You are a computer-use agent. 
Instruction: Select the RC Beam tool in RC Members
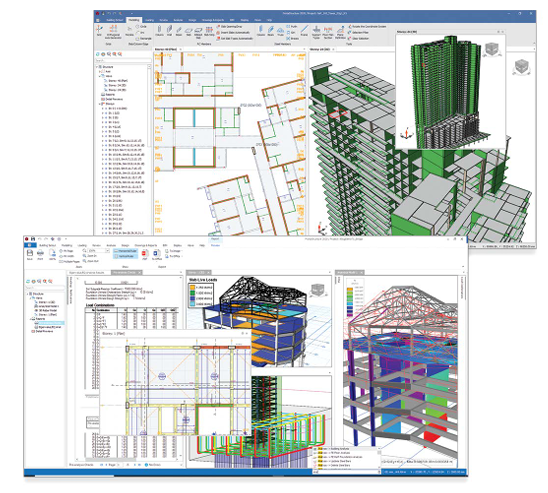179,31
